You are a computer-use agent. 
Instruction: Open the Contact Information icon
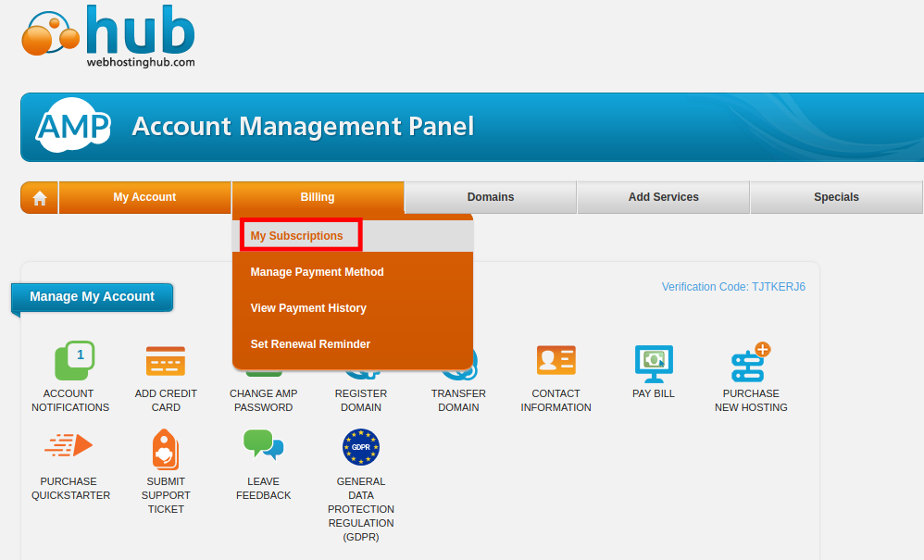click(x=556, y=362)
